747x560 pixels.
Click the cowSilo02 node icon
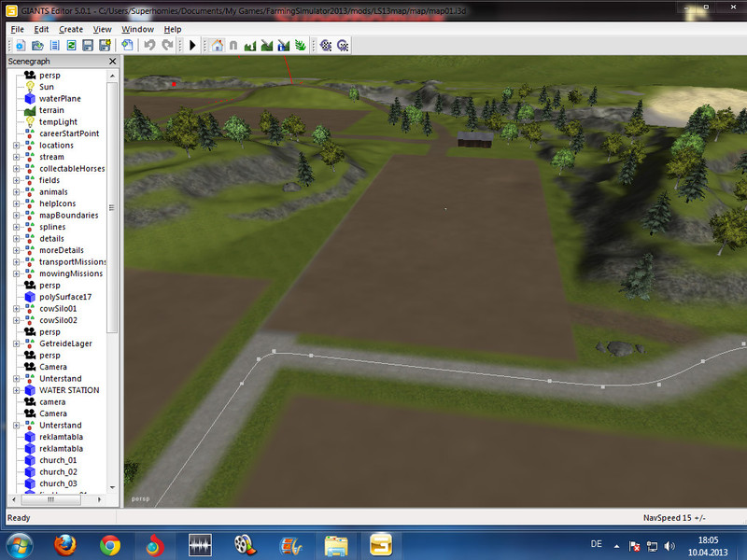[30, 320]
